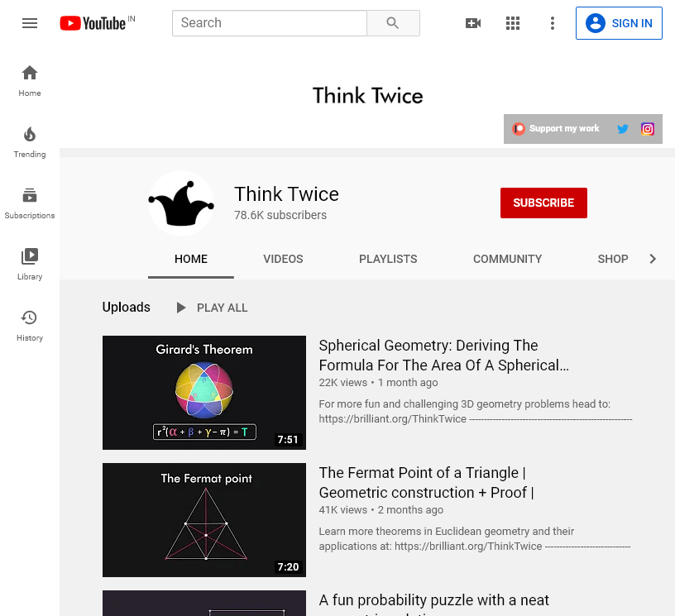Click the Fermat video description text
675x616 pixels.
click(x=474, y=538)
